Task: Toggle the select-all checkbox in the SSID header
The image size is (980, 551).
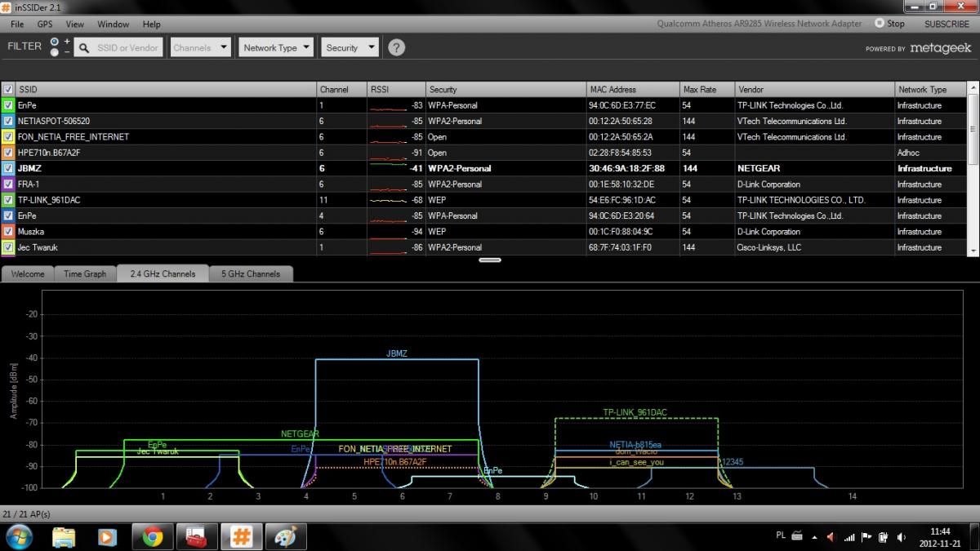Action: (x=7, y=89)
